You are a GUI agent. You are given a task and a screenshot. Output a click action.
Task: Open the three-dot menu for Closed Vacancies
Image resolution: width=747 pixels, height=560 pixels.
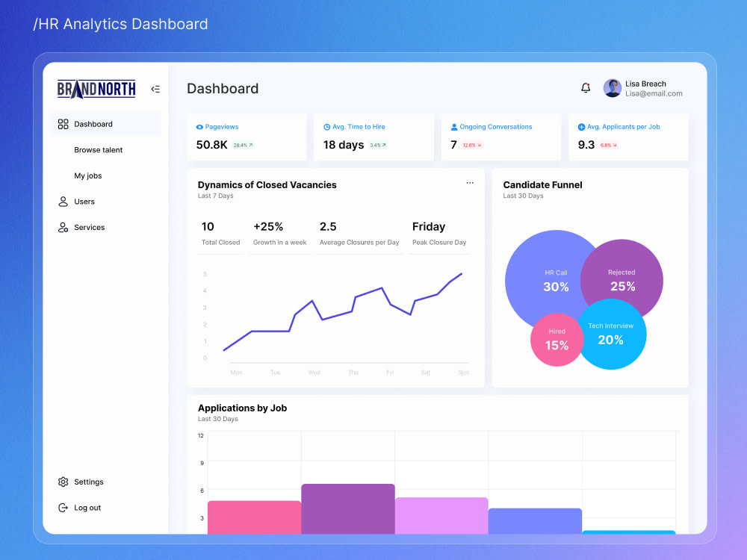(470, 183)
